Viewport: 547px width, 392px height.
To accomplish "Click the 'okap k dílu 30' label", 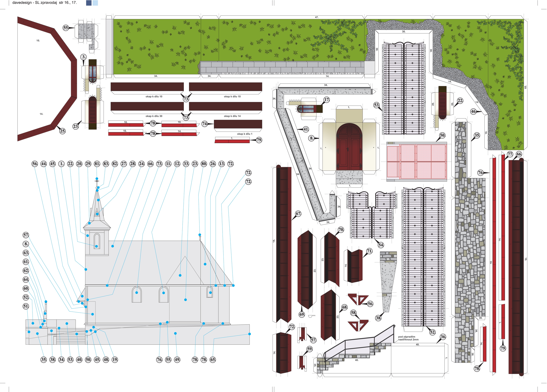I will click(154, 116).
